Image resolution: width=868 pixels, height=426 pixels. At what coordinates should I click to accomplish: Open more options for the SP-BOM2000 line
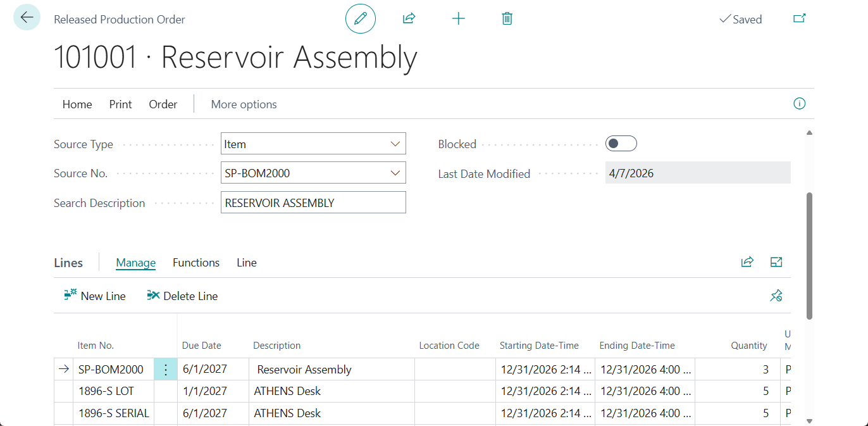(165, 368)
